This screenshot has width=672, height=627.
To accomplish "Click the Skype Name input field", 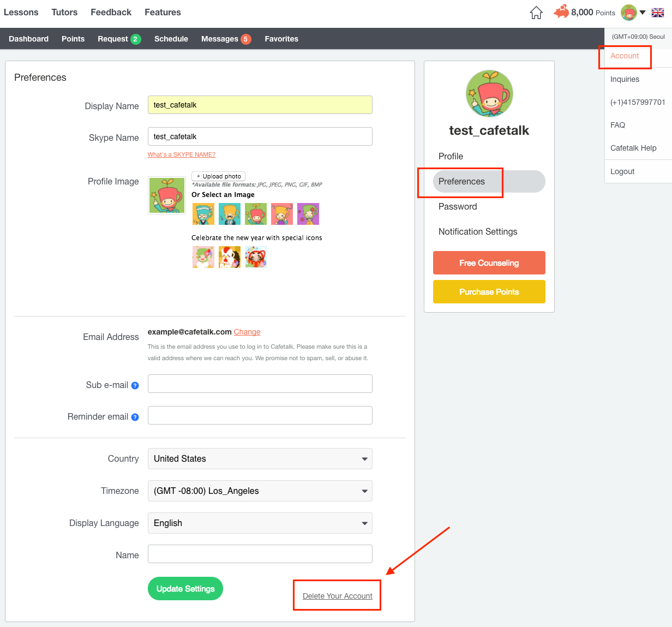I will [x=260, y=136].
